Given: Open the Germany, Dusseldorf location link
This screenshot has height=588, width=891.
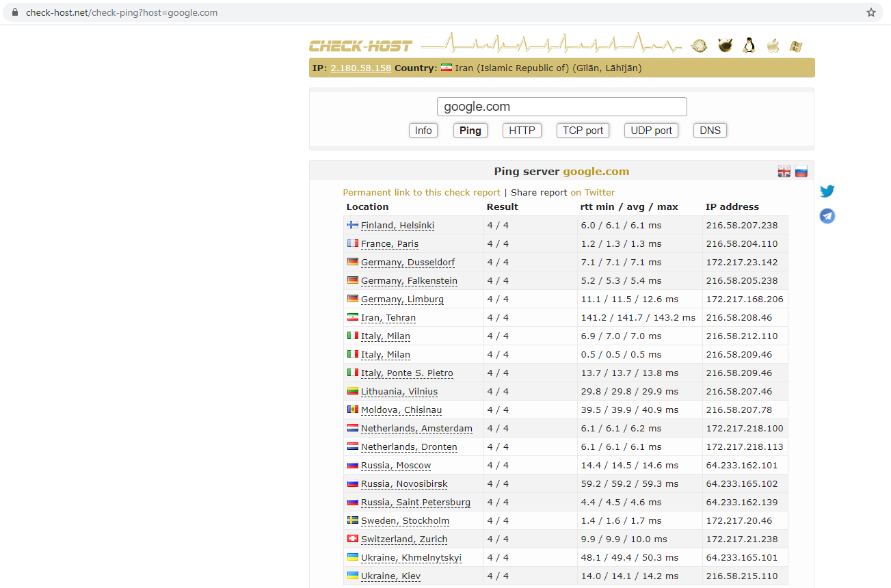Looking at the screenshot, I should click(x=408, y=263).
